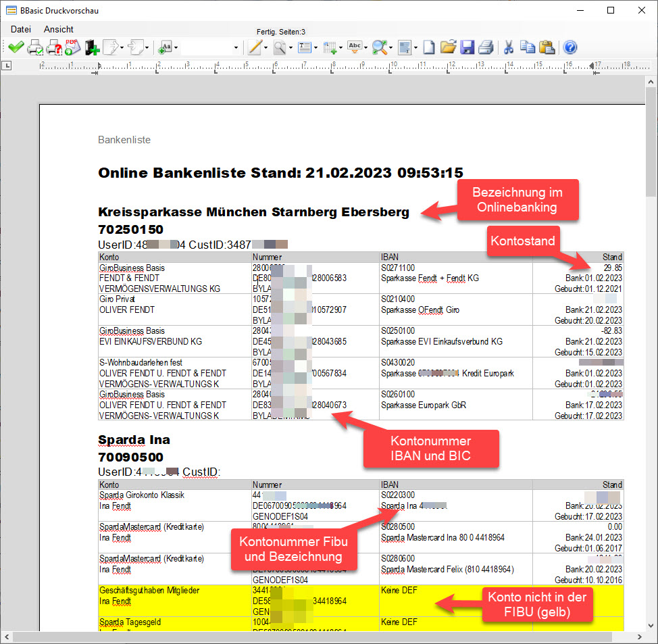Export the preview as PDF mail icon

pyautogui.click(x=72, y=47)
